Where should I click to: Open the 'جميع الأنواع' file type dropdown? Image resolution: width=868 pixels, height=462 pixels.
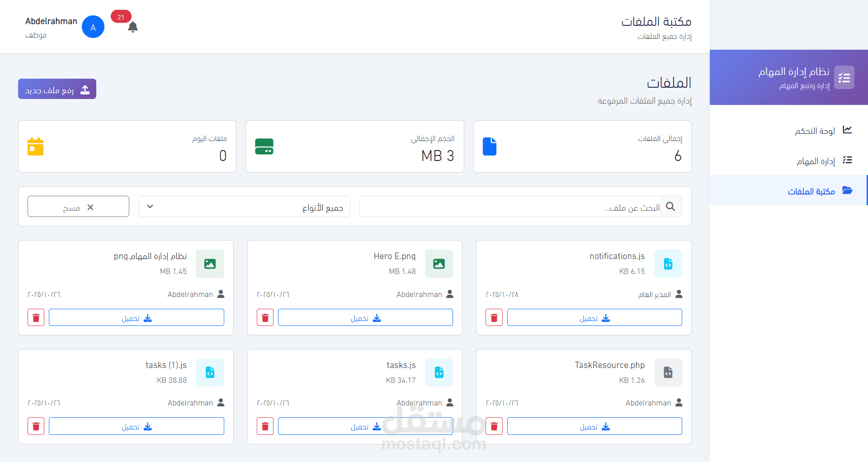coord(244,207)
